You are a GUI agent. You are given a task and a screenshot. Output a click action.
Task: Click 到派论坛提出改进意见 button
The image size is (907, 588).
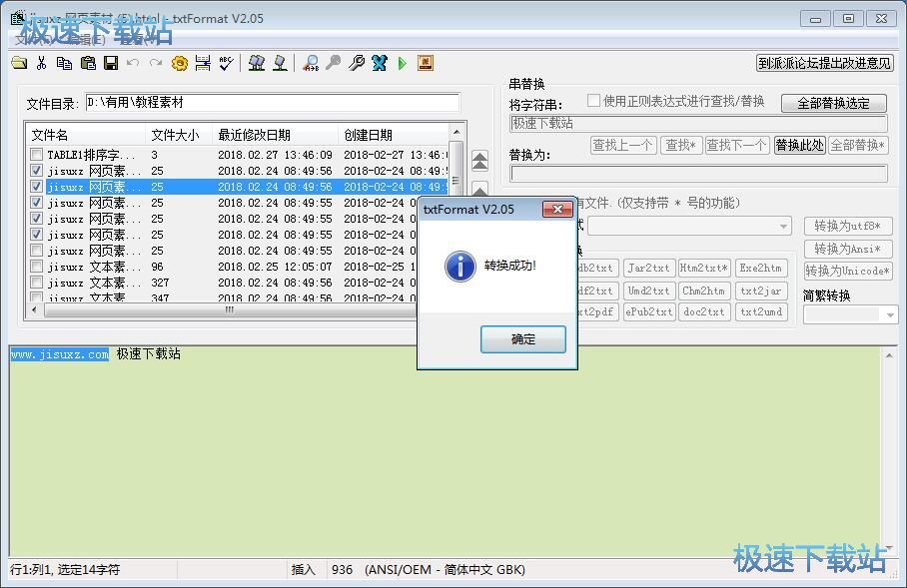pyautogui.click(x=825, y=63)
